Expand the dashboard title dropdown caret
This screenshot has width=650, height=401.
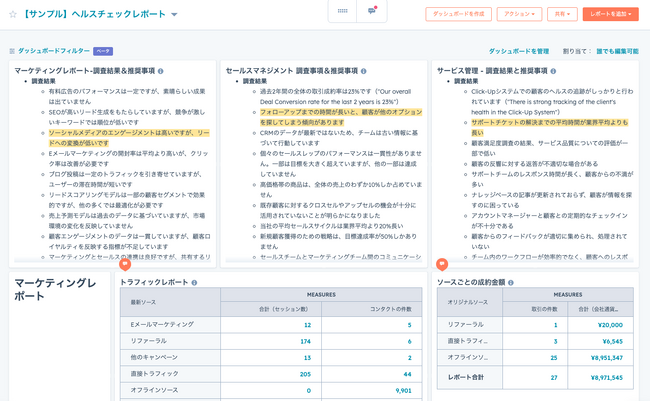click(175, 15)
